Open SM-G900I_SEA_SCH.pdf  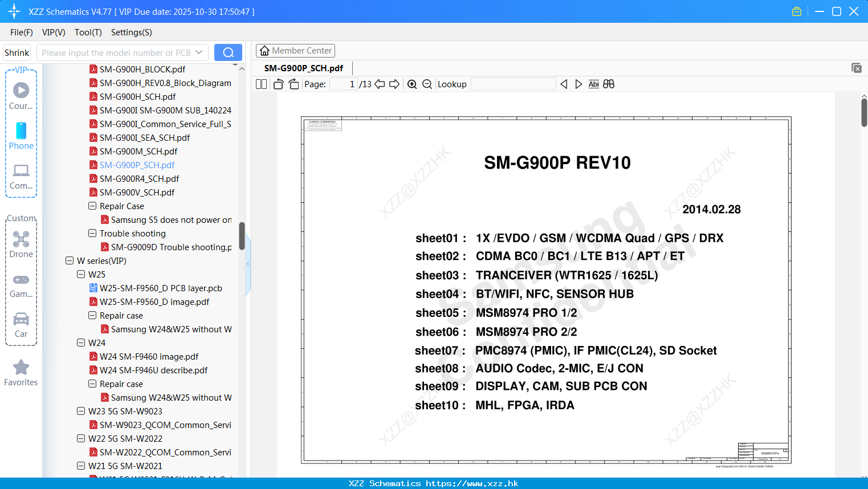tap(145, 137)
